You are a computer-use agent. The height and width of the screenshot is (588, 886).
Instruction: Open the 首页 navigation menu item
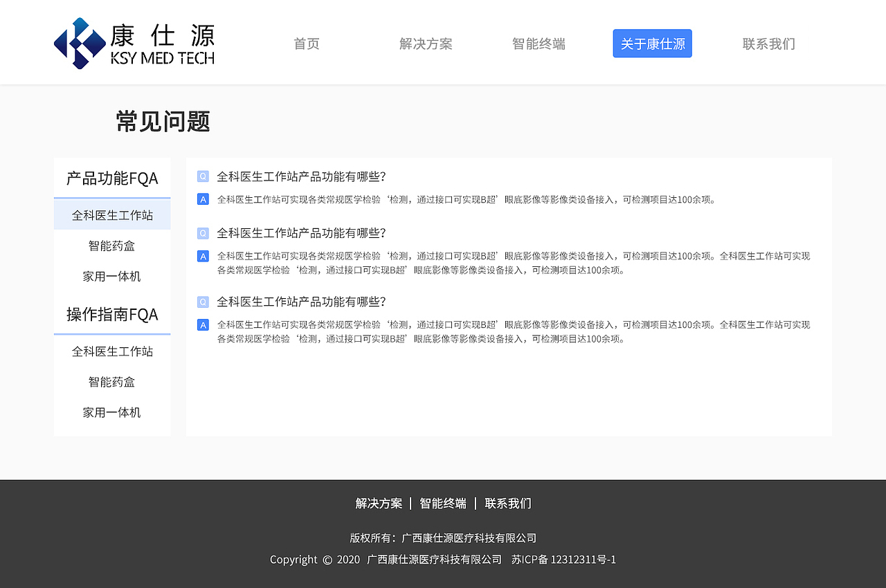tap(307, 44)
